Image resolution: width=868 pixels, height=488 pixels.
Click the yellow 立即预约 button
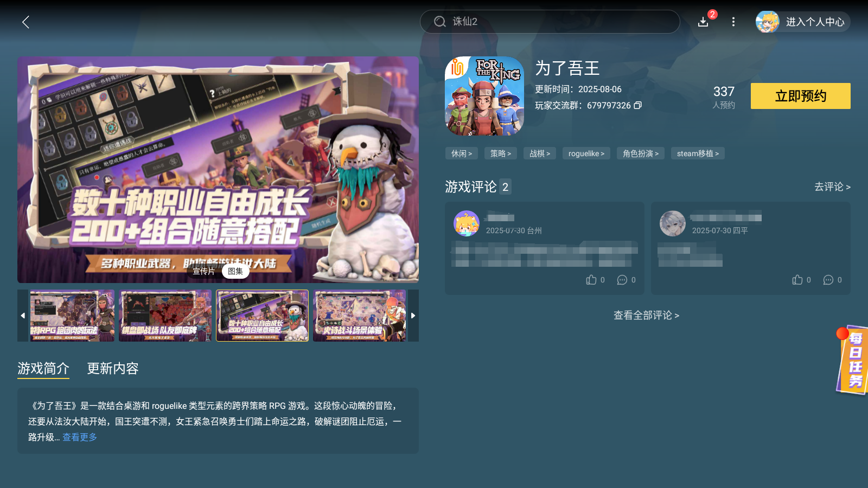801,96
